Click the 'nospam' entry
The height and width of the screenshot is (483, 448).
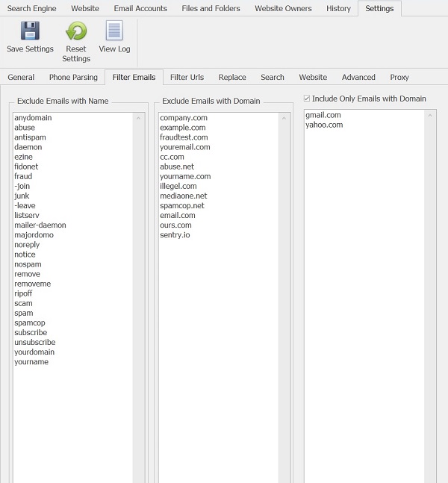28,264
